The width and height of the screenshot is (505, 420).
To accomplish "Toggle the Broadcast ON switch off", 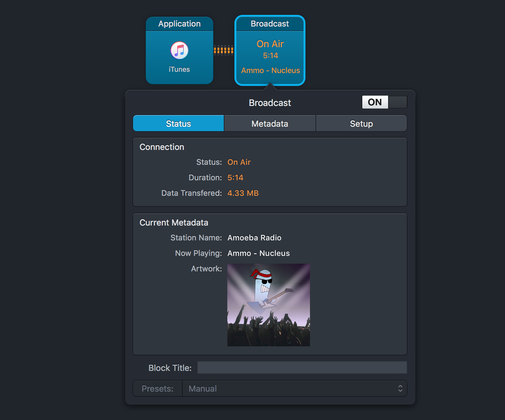I will (x=385, y=102).
